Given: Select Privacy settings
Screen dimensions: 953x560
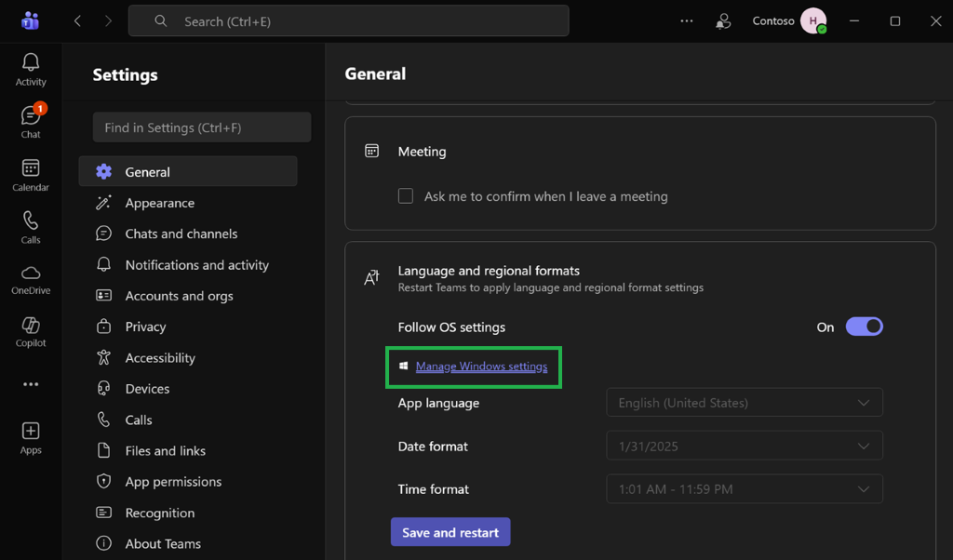Looking at the screenshot, I should [x=188, y=327].
